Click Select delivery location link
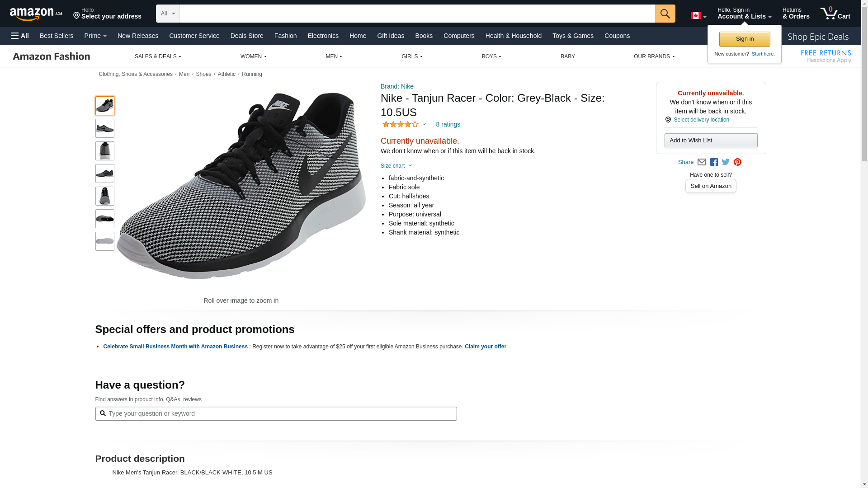 (701, 120)
